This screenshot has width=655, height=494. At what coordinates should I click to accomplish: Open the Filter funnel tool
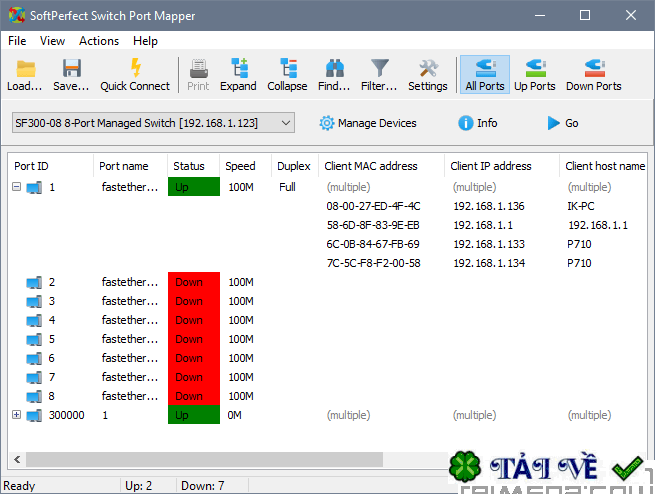pyautogui.click(x=379, y=75)
